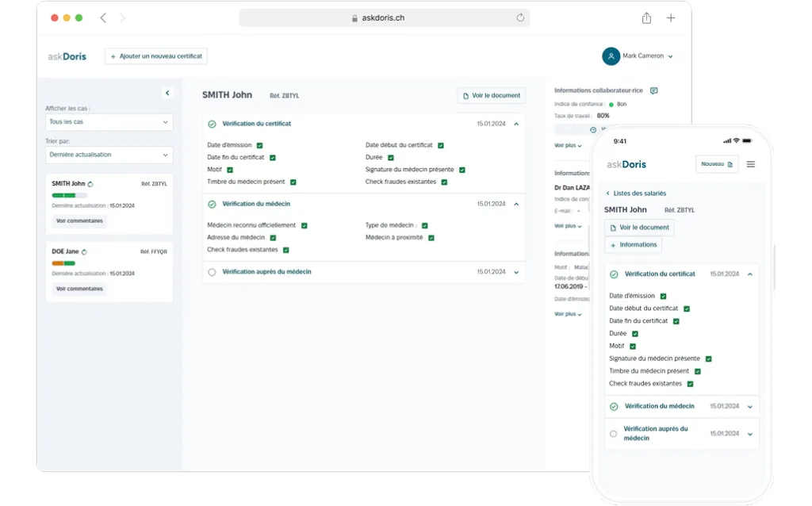
Task: Click refresh icon next to SMITH John case
Action: tap(90, 184)
